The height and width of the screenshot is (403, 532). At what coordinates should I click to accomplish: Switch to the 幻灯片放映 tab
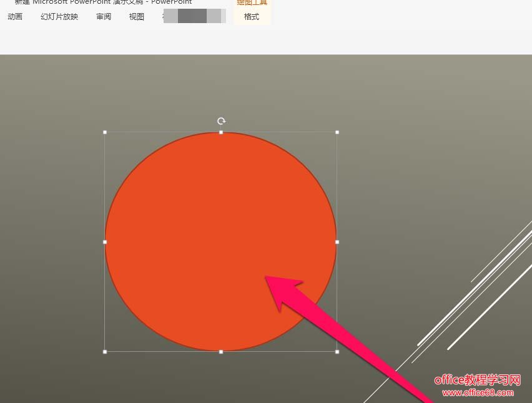(x=59, y=17)
